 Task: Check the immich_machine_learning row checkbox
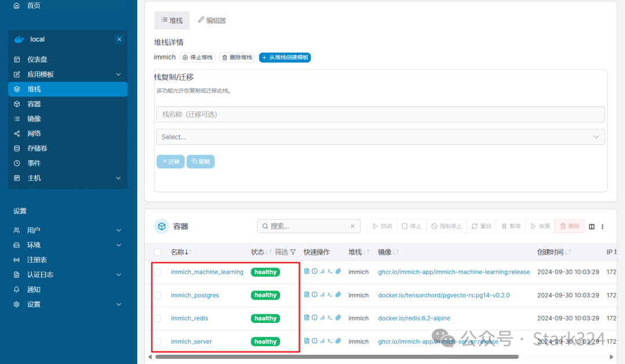click(158, 272)
